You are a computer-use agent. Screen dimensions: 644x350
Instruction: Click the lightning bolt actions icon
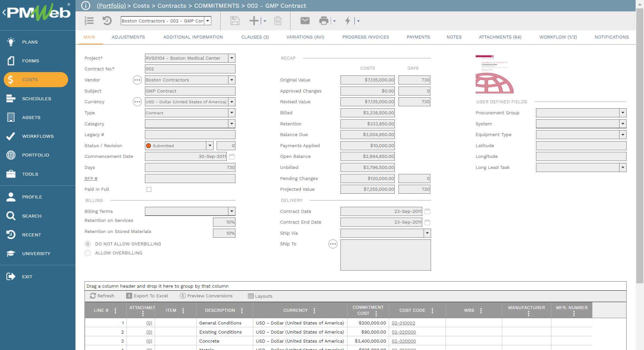click(347, 21)
